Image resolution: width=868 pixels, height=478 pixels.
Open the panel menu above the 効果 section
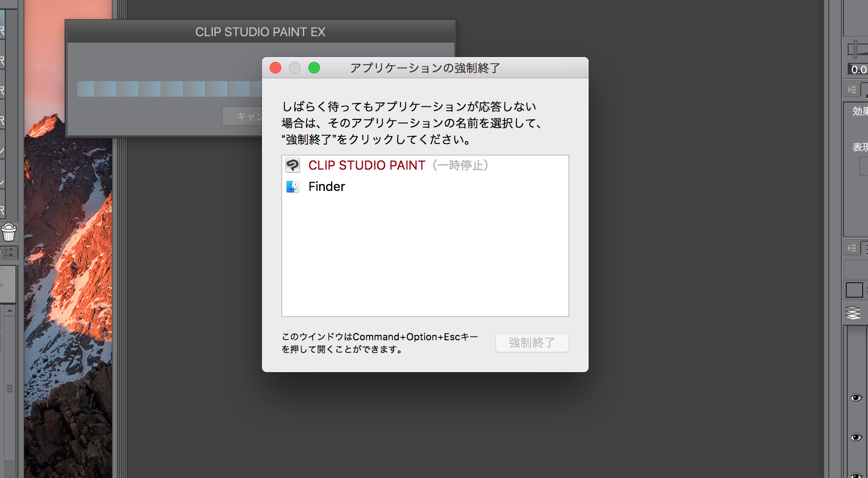click(x=852, y=90)
